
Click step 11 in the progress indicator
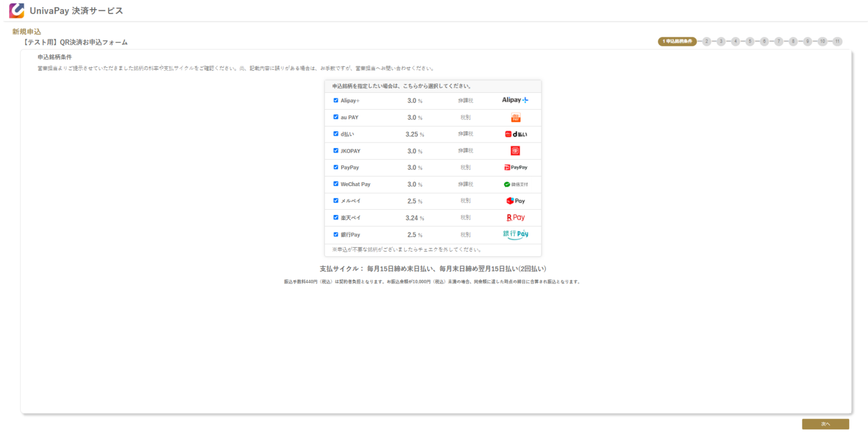[x=839, y=41]
